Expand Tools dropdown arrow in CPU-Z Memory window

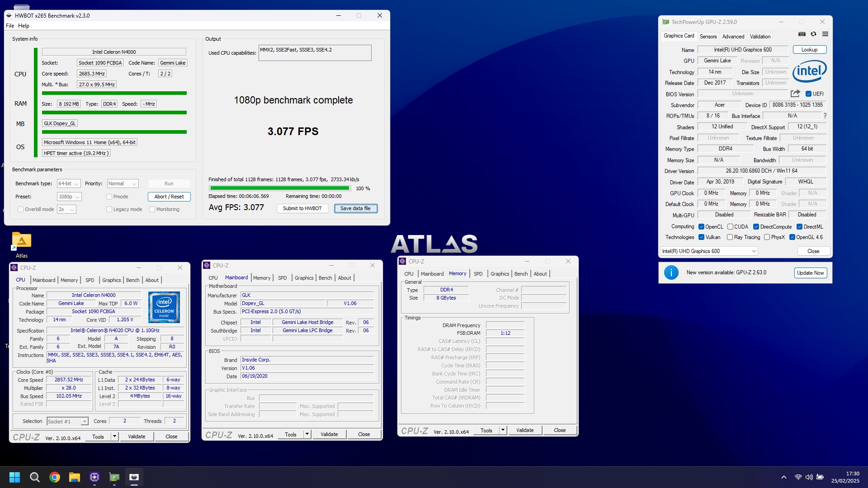(503, 430)
